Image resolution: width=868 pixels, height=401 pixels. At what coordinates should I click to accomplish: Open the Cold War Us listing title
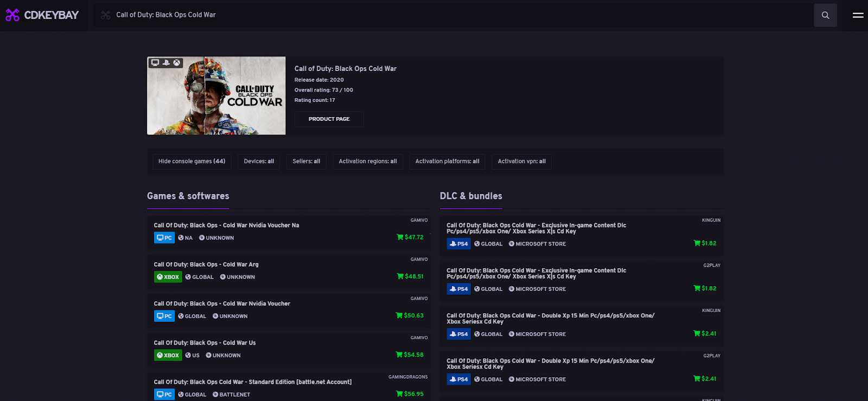[205, 343]
